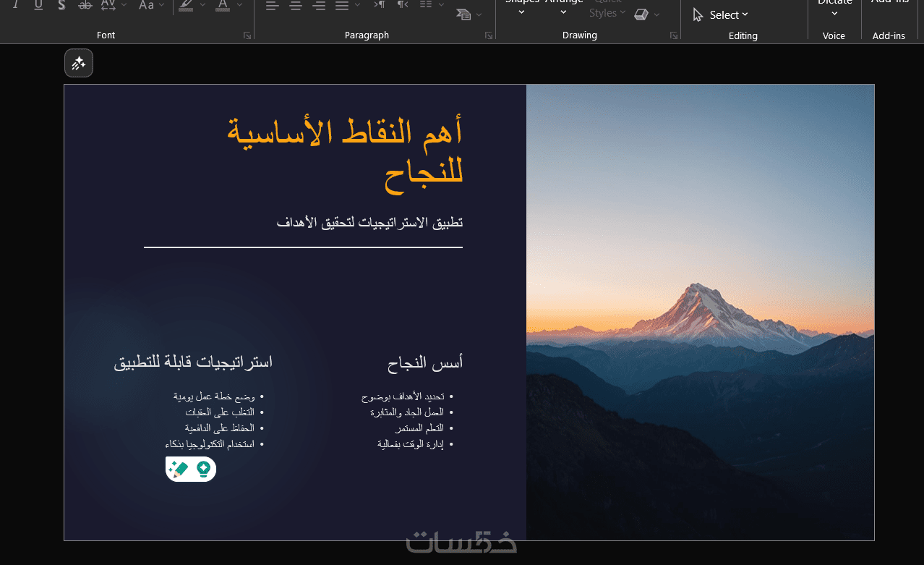
Task: Expand character spacing dropdown arrow
Action: pyautogui.click(x=124, y=4)
